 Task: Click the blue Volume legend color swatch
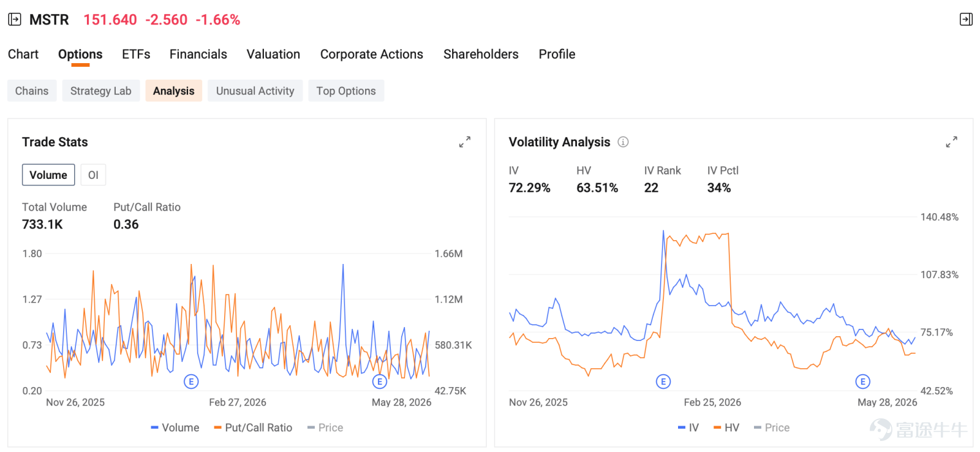154,428
